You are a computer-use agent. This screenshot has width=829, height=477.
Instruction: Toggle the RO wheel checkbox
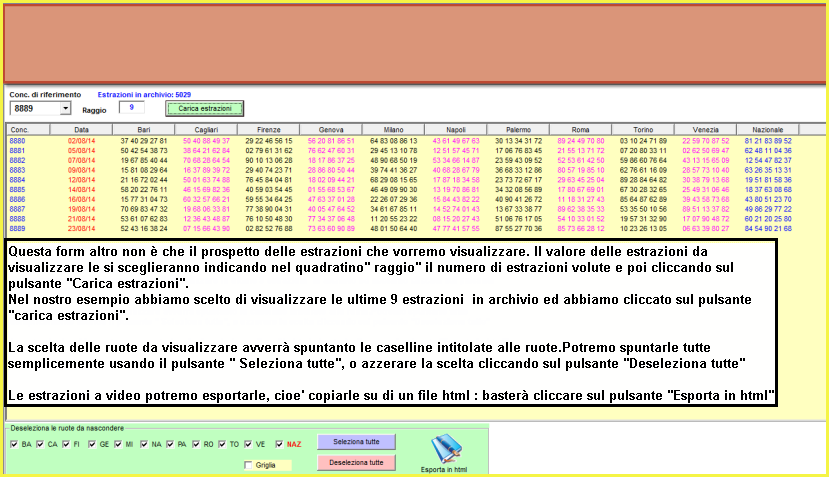(x=196, y=444)
